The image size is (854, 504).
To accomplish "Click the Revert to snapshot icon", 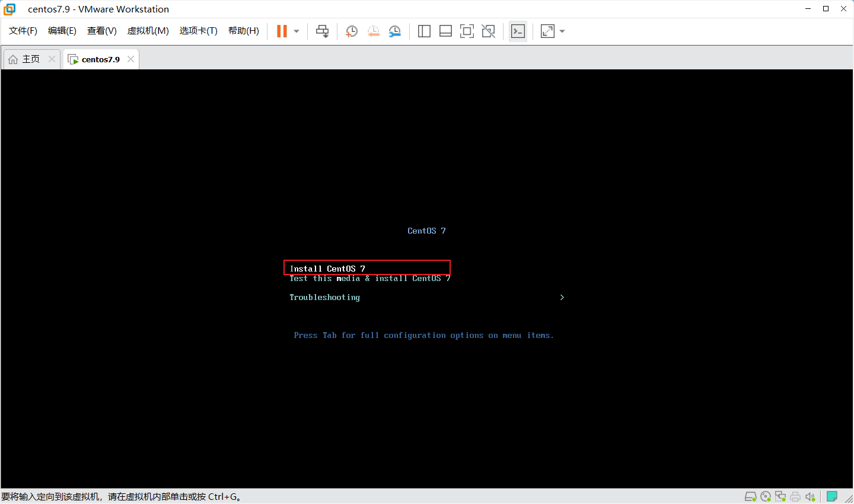I will tap(373, 31).
